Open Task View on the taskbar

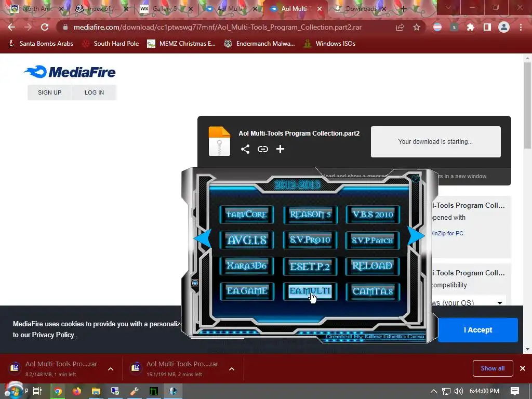tap(37, 391)
